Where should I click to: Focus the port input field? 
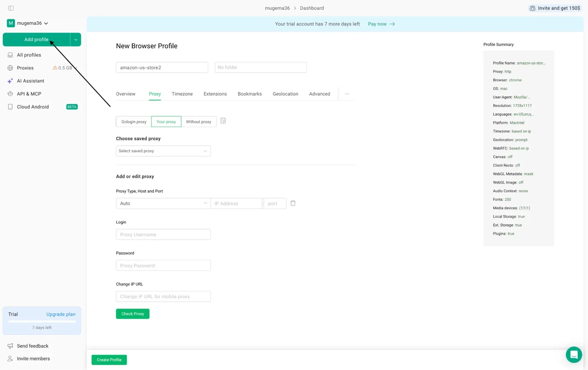click(275, 203)
